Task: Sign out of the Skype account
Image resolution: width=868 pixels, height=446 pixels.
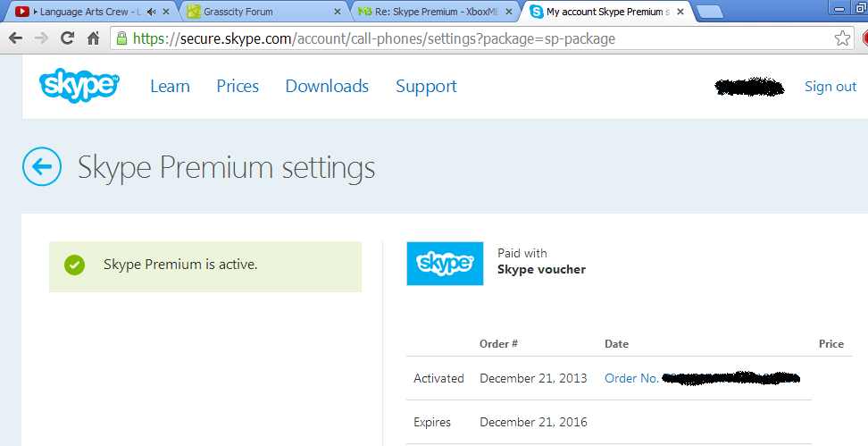Action: [x=830, y=87]
